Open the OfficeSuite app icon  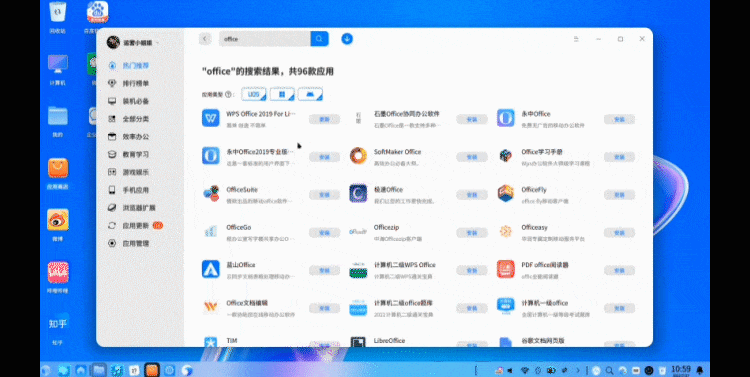(210, 193)
